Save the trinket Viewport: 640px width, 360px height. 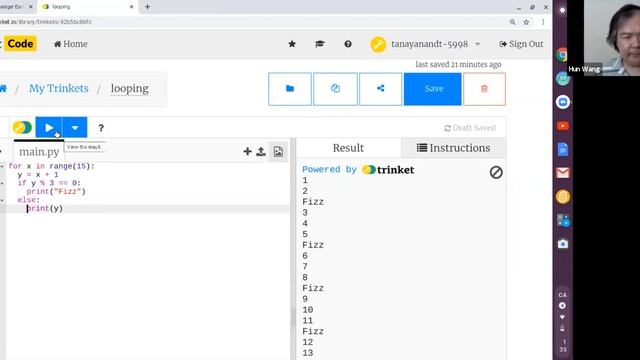tap(433, 89)
